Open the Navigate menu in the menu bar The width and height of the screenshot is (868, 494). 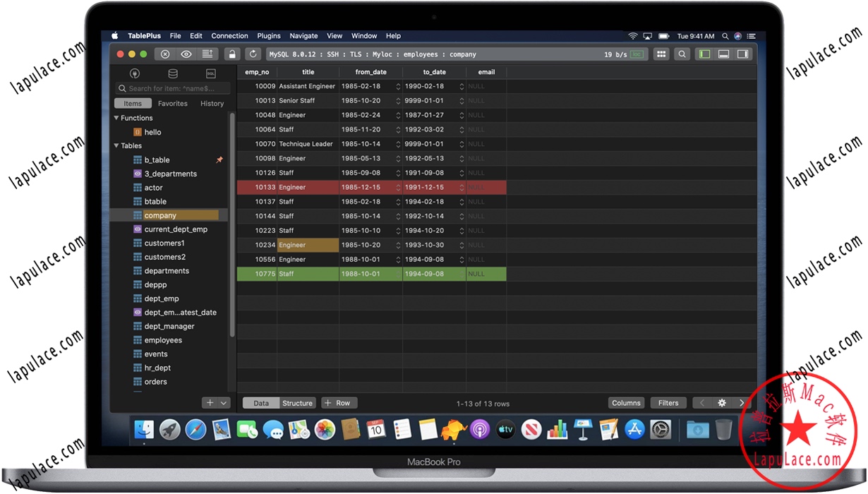point(303,35)
